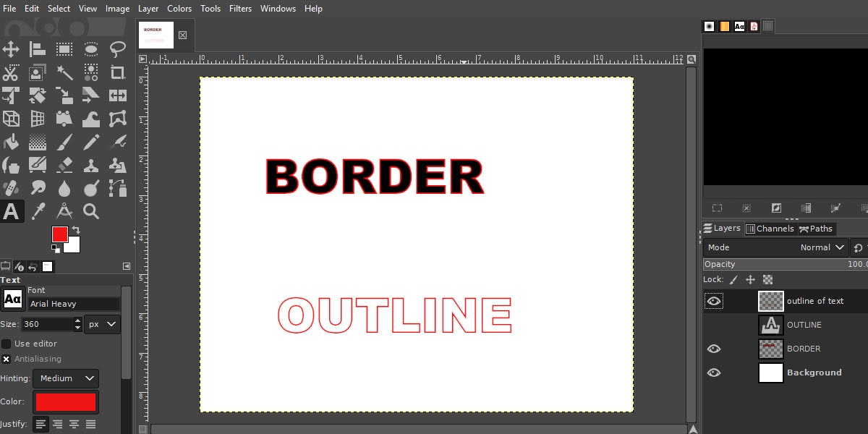Click the red foreground color swatch
868x434 pixels.
pyautogui.click(x=59, y=234)
